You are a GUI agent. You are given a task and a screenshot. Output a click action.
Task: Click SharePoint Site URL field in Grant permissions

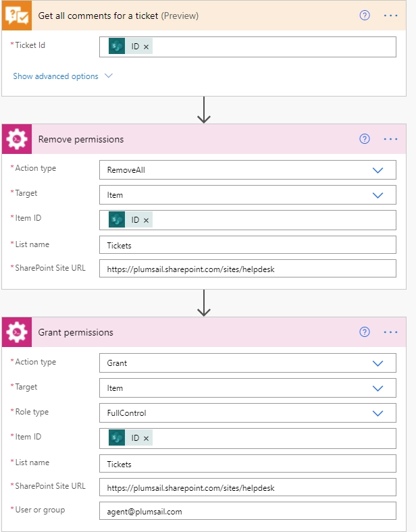point(248,487)
